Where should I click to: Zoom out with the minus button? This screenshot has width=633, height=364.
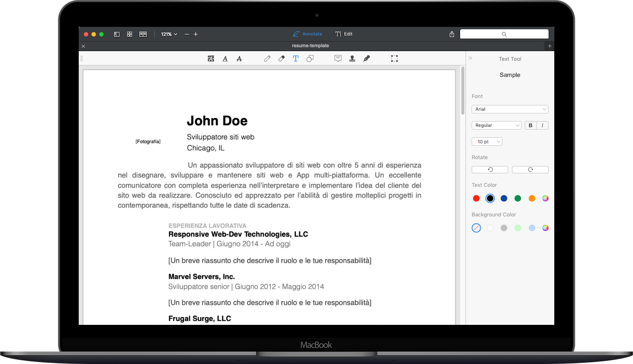(x=187, y=34)
